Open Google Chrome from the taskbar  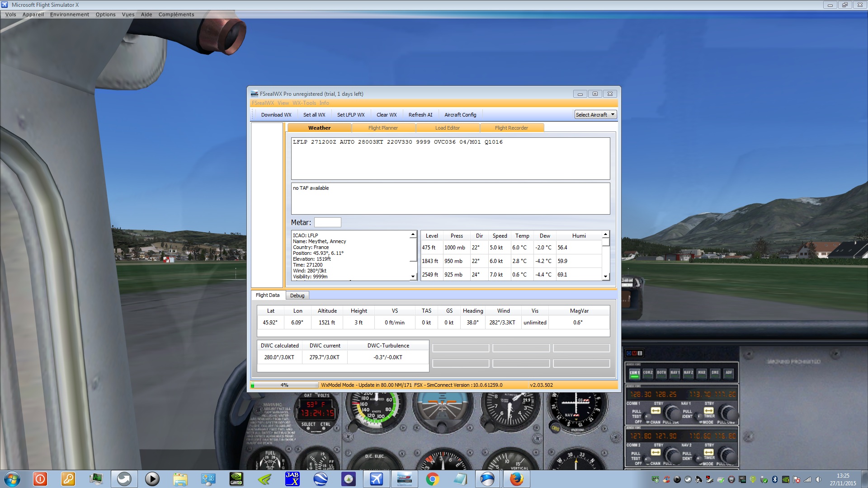pyautogui.click(x=432, y=479)
